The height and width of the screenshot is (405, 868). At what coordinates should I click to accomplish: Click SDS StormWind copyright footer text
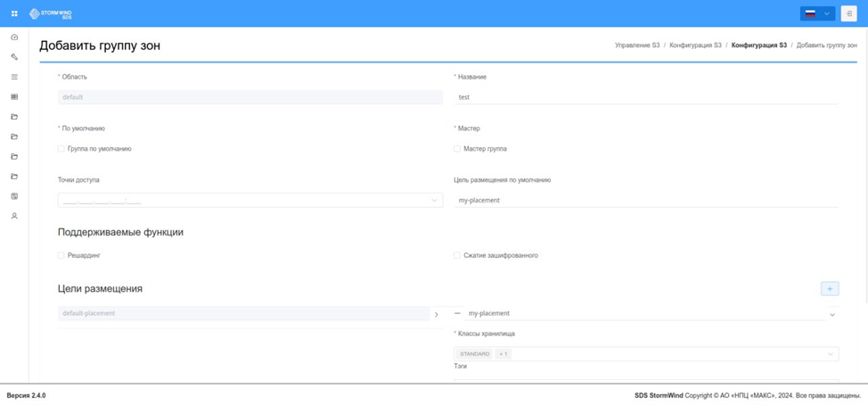pyautogui.click(x=748, y=395)
